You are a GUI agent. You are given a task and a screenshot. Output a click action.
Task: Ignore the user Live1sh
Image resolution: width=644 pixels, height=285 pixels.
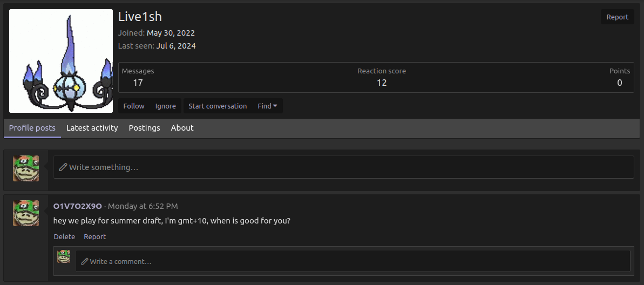pyautogui.click(x=166, y=106)
